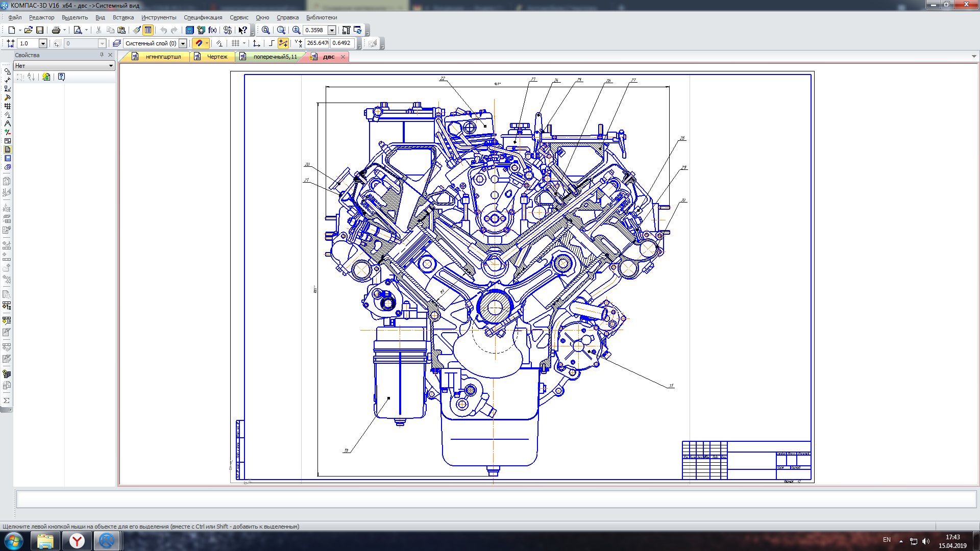Click the Refresh view icon

(x=357, y=30)
